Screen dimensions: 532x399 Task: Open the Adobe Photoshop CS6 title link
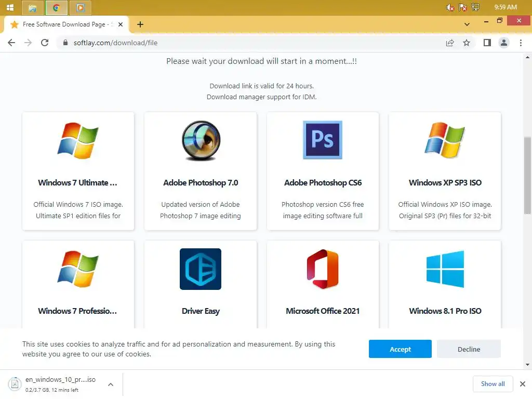click(x=323, y=182)
